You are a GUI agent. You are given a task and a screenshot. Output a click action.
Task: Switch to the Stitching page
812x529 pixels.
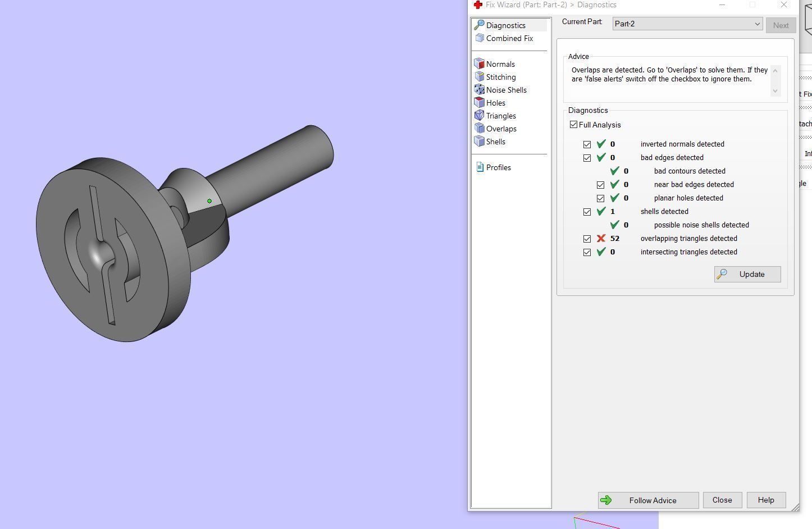(501, 77)
